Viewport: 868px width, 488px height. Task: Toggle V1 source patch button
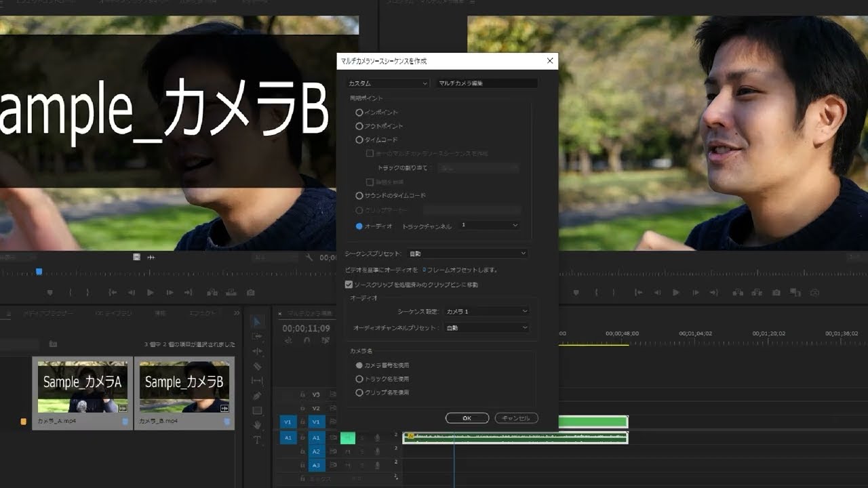[x=288, y=422]
